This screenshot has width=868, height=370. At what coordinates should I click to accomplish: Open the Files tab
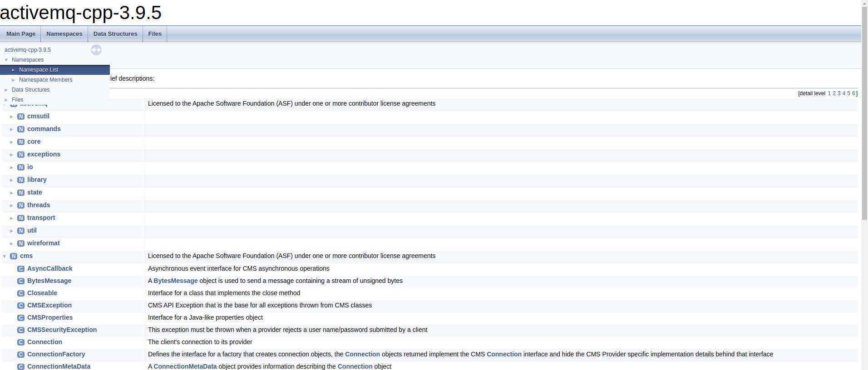pos(155,34)
